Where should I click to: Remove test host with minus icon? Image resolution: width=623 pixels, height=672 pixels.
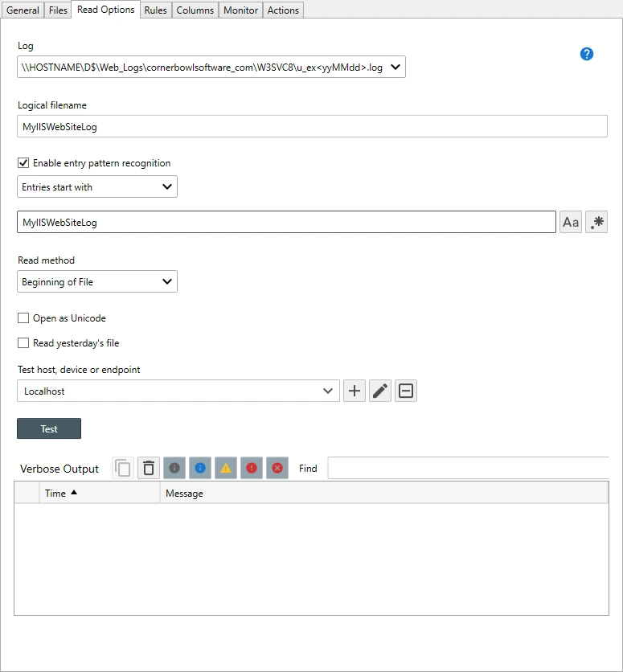406,391
